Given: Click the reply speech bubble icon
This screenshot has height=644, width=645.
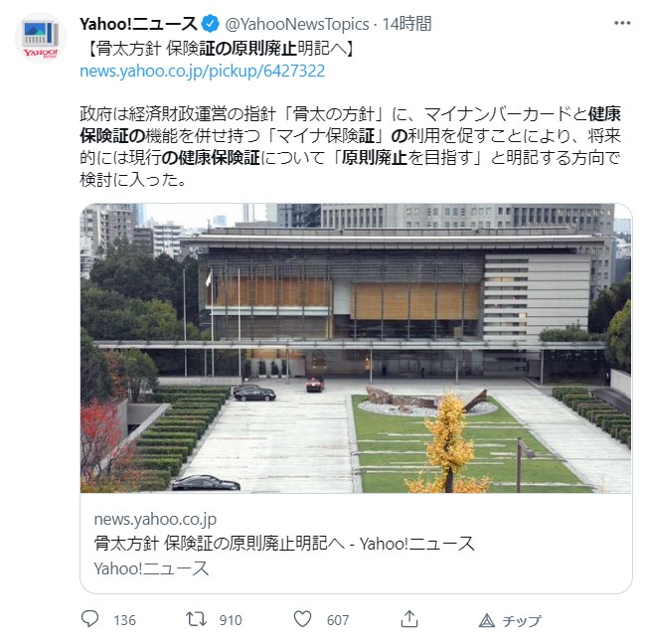Looking at the screenshot, I should [89, 618].
